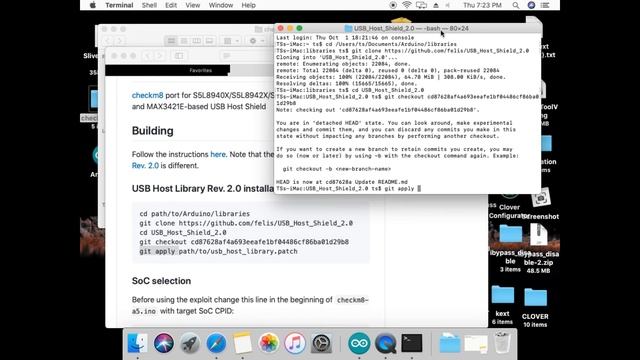The image size is (640, 360).
Task: Click the git clone line in README code
Action: [x=246, y=223]
